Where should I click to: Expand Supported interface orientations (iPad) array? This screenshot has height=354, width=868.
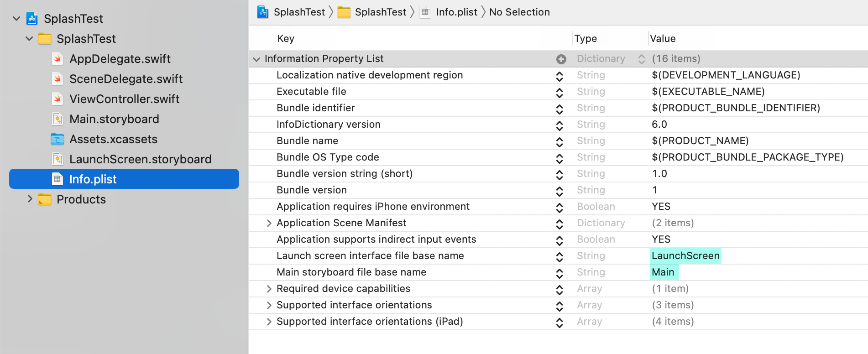click(x=269, y=322)
